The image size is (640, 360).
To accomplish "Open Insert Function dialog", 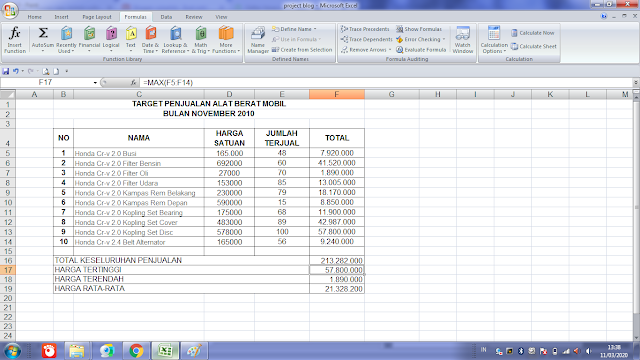I will click(15, 40).
